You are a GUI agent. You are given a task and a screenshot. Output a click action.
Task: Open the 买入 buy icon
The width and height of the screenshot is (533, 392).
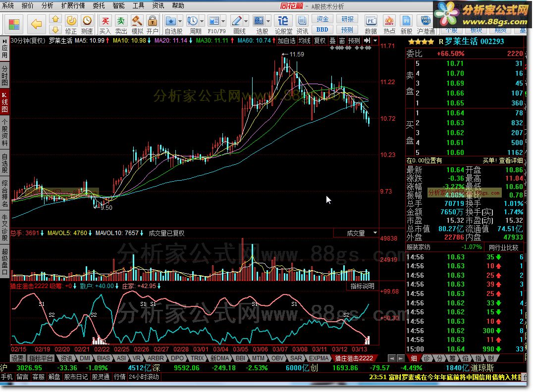tap(106, 21)
